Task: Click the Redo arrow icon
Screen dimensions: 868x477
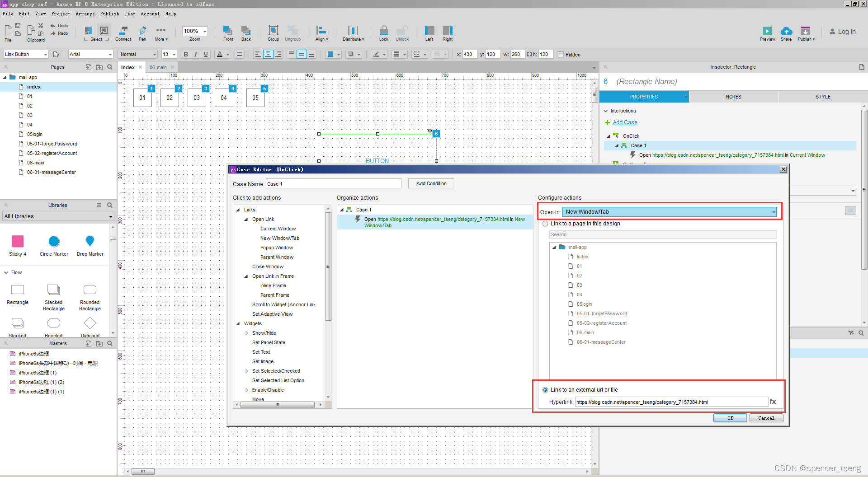Action: tap(53, 33)
